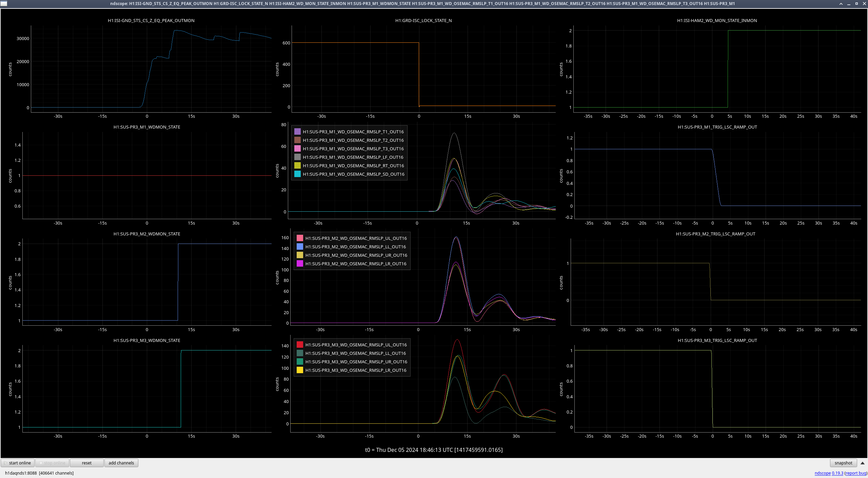The width and height of the screenshot is (868, 478).
Task: Click M1 RMSLP_SD_OUT16 cyan legend swatch
Action: (x=297, y=174)
